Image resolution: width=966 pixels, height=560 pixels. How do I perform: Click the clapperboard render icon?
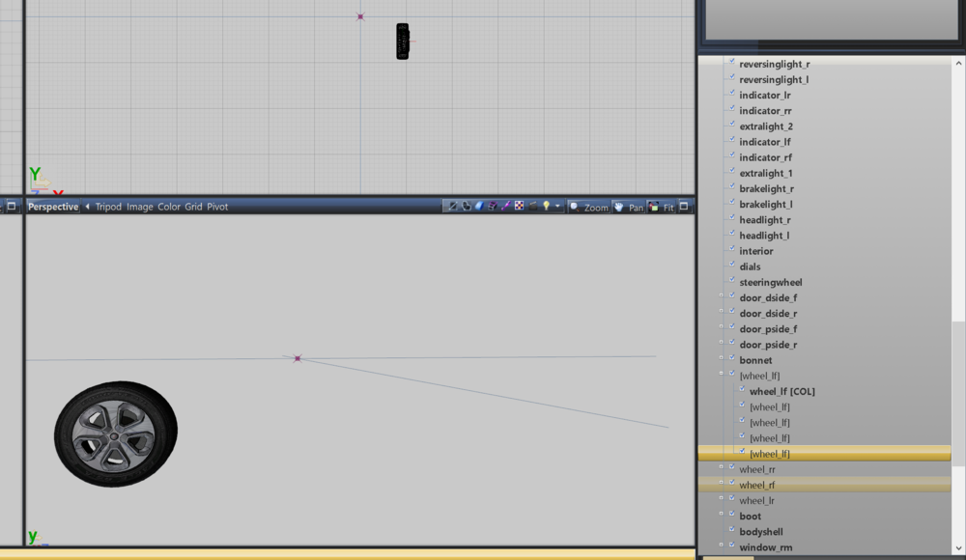tap(533, 207)
